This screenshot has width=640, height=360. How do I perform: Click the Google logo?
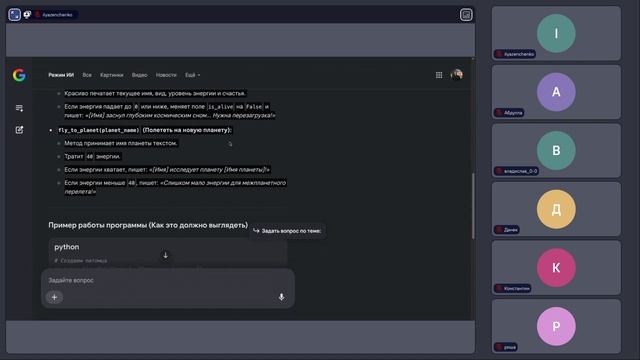19,75
